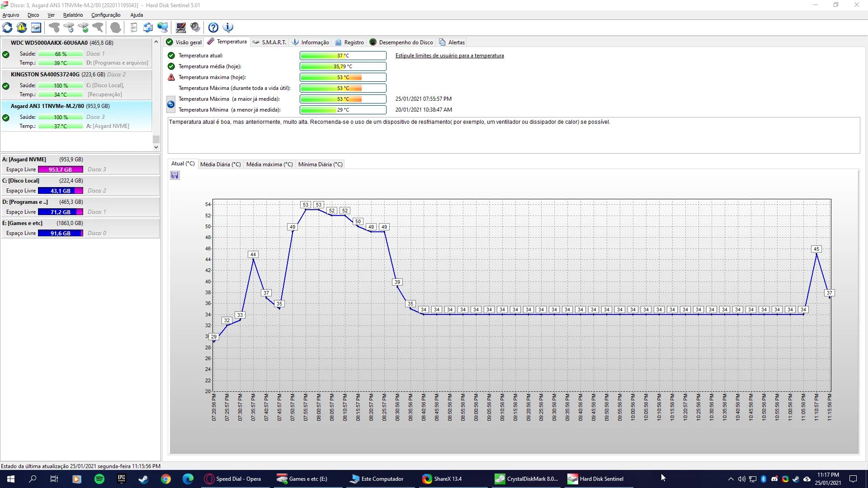Click the blue arrow beside Temperatura Máxima
The image size is (868, 488).
[171, 104]
